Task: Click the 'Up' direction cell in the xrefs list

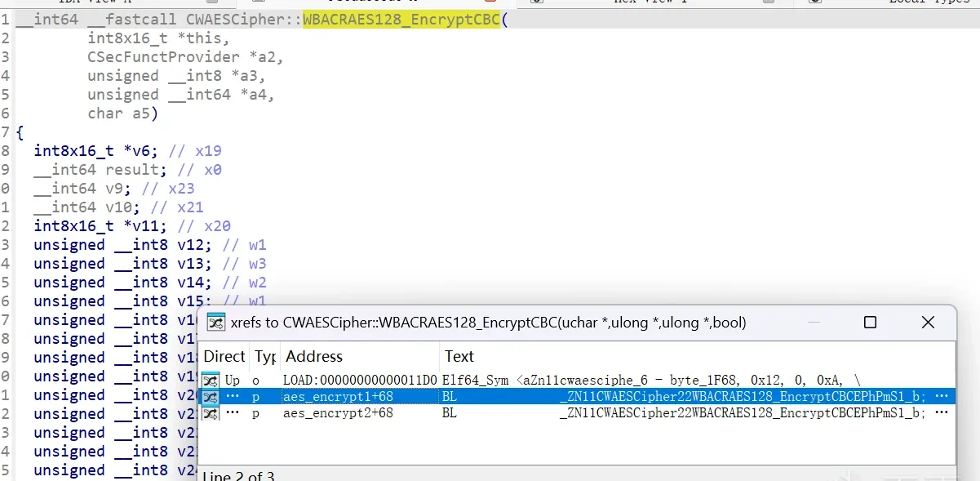Action: pyautogui.click(x=233, y=380)
